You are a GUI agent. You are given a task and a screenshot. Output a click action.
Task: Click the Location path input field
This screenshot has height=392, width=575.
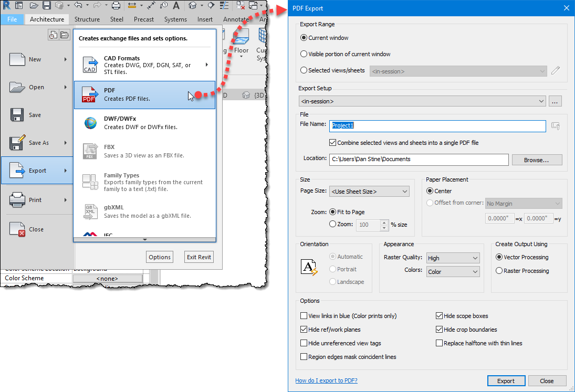click(419, 160)
